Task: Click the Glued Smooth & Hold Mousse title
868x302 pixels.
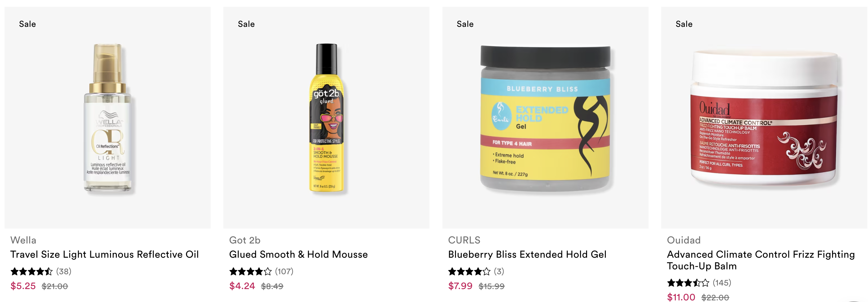Action: pyautogui.click(x=298, y=254)
